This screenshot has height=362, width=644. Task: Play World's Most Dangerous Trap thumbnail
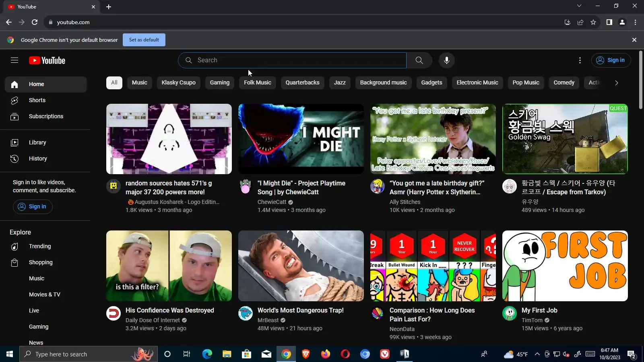(x=301, y=266)
